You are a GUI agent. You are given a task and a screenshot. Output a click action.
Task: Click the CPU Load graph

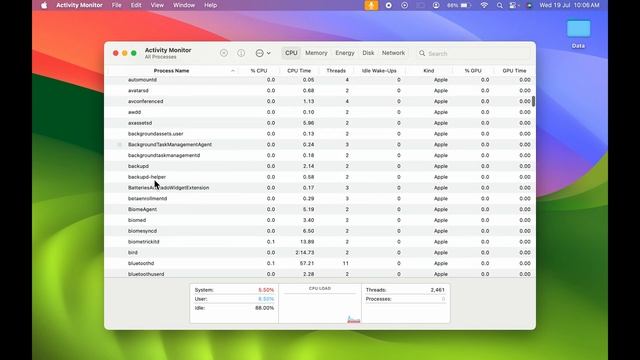click(320, 304)
